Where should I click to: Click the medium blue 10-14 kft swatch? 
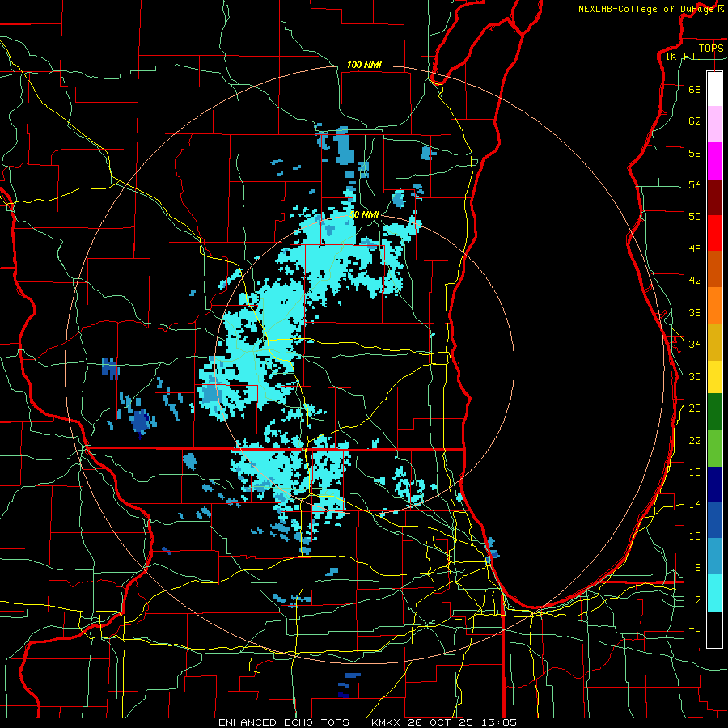pyautogui.click(x=714, y=520)
